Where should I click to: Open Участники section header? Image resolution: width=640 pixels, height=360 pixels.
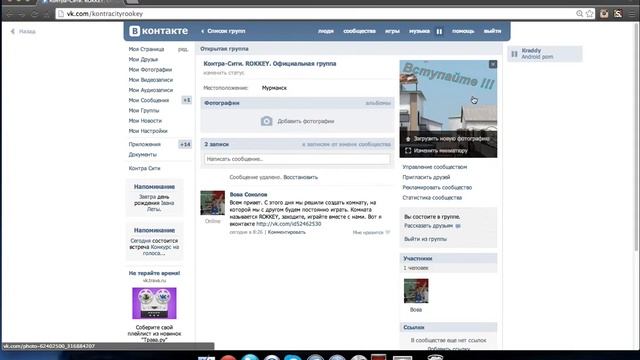448,258
